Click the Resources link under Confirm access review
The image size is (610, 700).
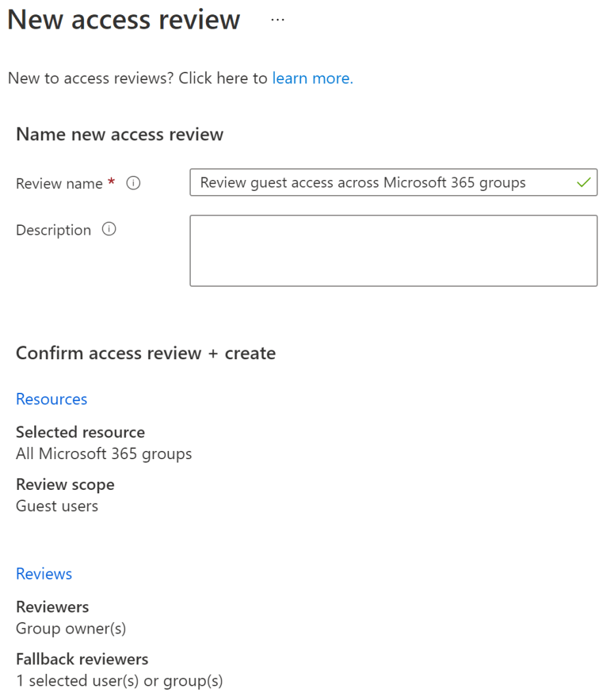(51, 399)
